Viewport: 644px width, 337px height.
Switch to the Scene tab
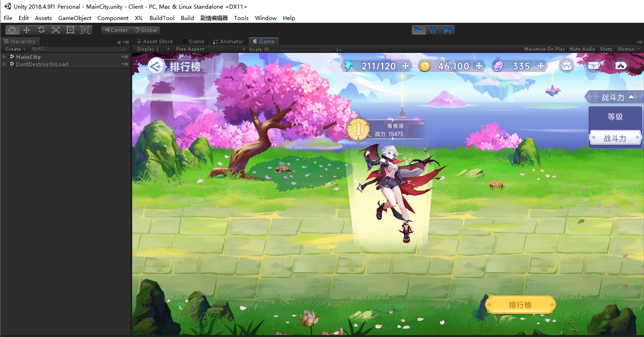pyautogui.click(x=193, y=41)
